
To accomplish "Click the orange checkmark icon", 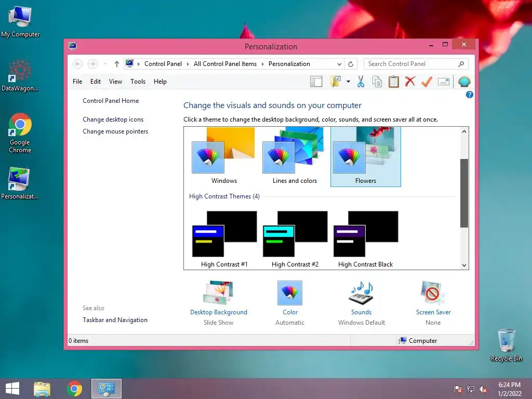I will tap(427, 82).
